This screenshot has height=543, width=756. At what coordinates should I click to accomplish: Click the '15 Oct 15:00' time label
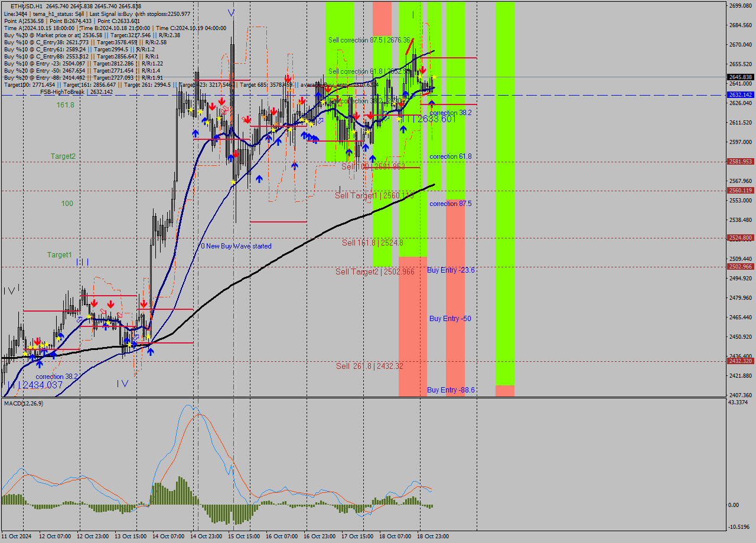244,537
